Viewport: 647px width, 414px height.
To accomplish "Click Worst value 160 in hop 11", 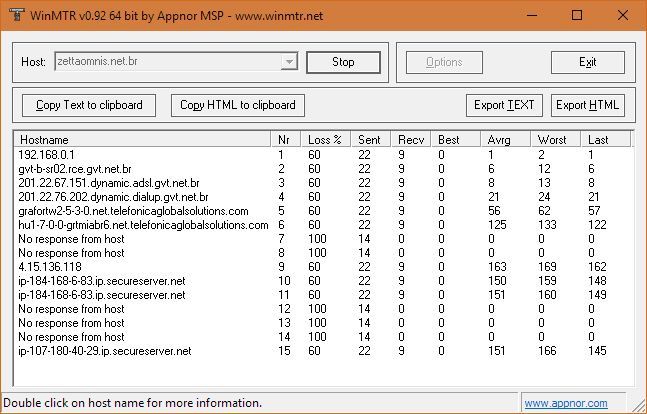I will pyautogui.click(x=547, y=295).
